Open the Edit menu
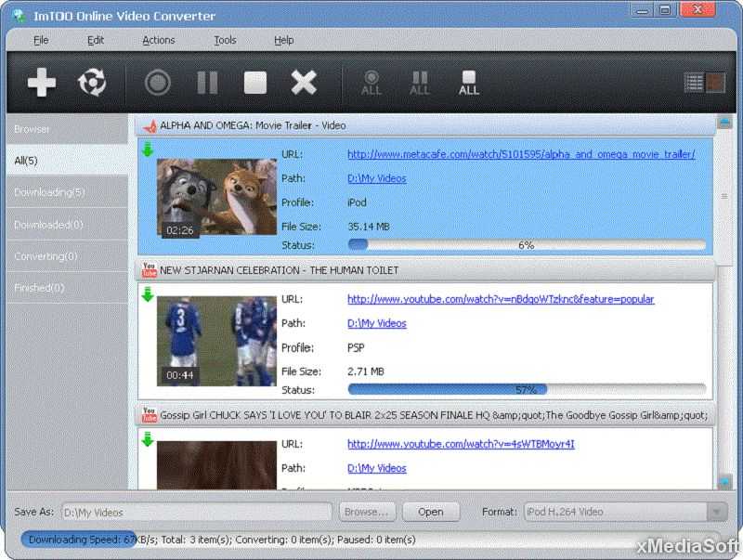 tap(96, 40)
